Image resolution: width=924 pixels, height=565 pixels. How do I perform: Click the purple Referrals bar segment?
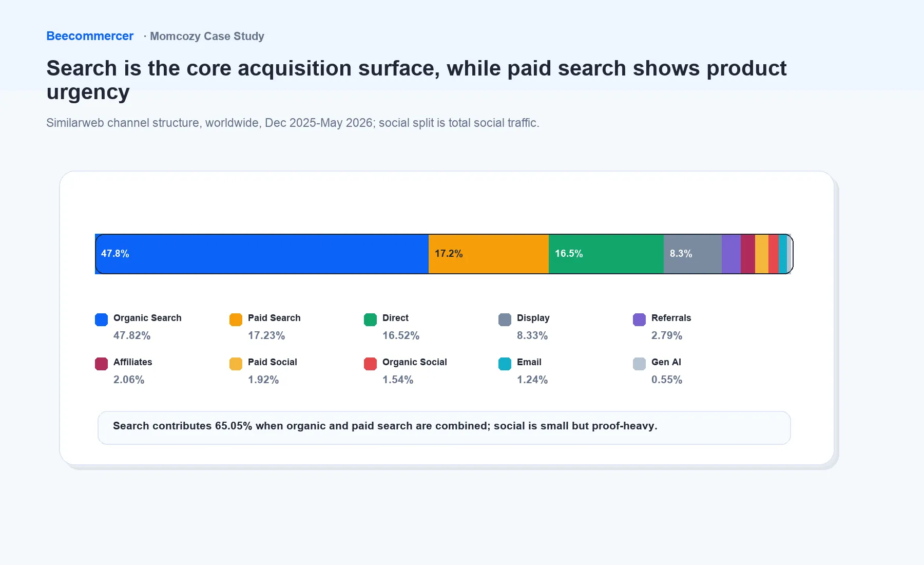(731, 254)
